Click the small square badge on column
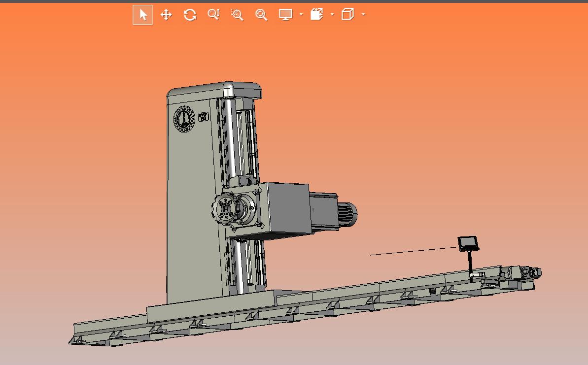 (203, 117)
